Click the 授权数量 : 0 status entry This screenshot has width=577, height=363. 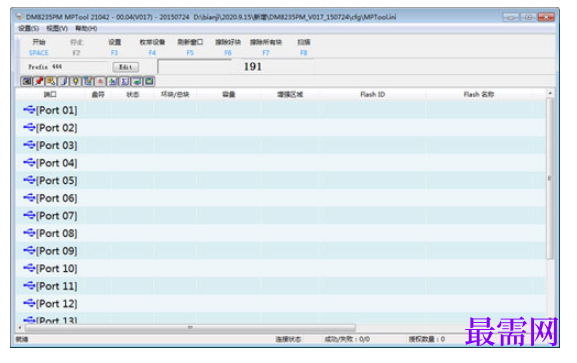426,339
